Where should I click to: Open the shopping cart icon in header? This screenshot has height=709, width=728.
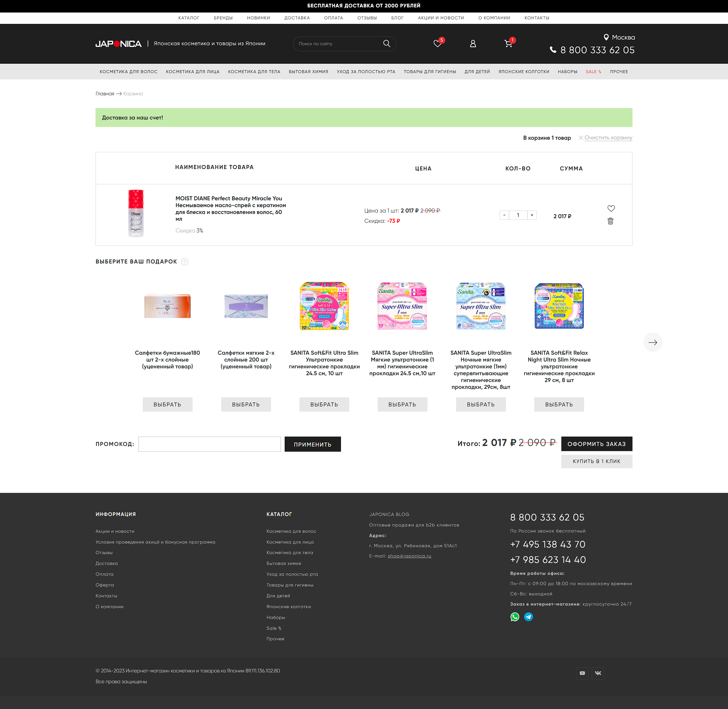click(508, 44)
